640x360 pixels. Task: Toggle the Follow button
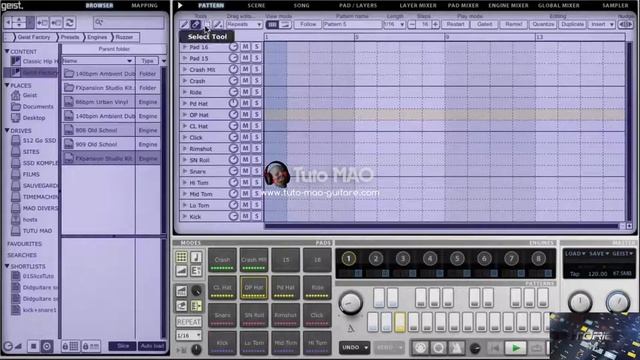(x=308, y=24)
